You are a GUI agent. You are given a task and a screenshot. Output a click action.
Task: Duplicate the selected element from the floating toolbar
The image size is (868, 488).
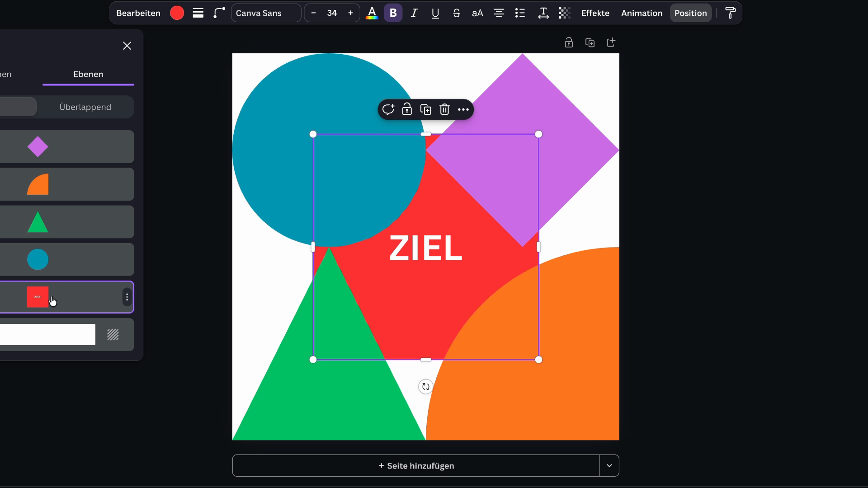point(425,109)
